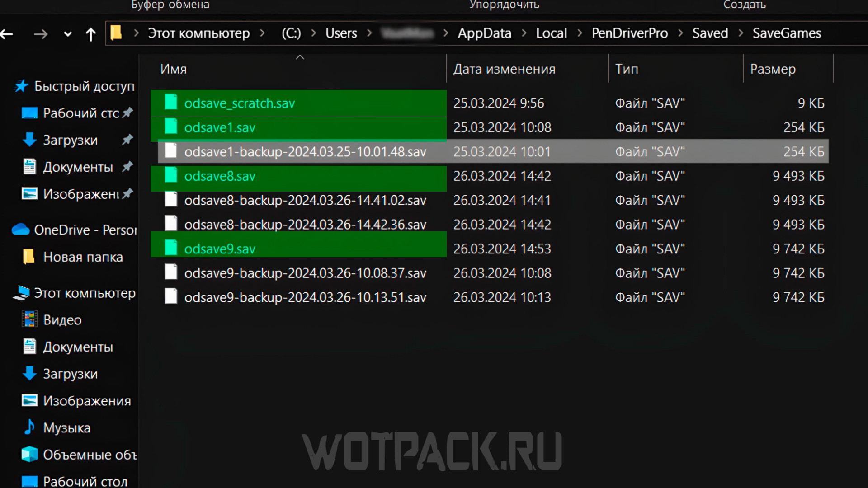Click date '25.03.2024 9:56' cell
The height and width of the screenshot is (488, 868).
pos(499,103)
